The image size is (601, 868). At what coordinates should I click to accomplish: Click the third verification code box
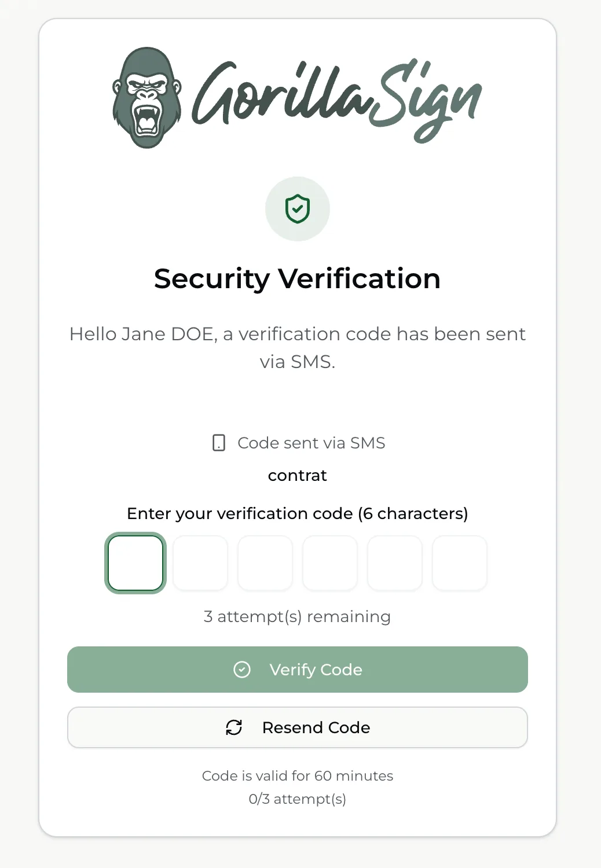point(265,563)
